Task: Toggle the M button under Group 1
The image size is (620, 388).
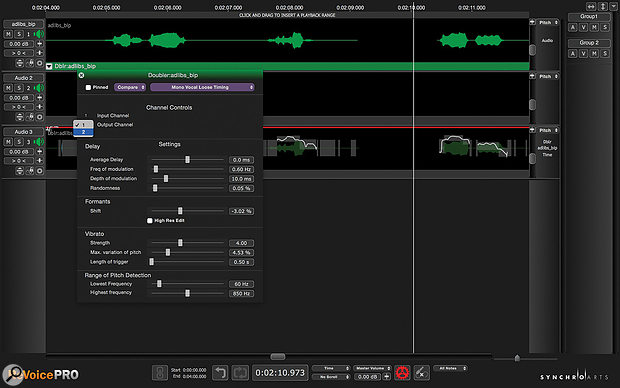Action: pos(594,27)
